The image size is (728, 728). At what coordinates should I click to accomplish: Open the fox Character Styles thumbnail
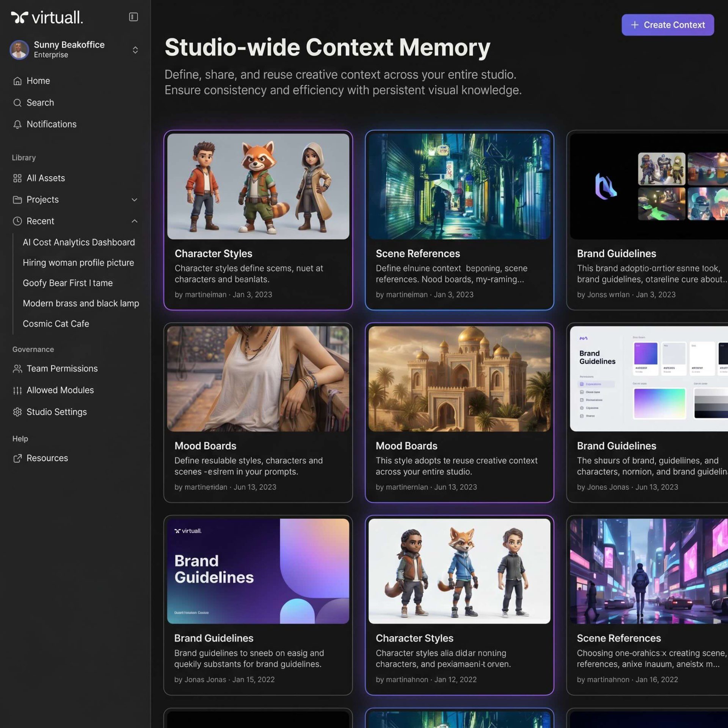pos(459,571)
